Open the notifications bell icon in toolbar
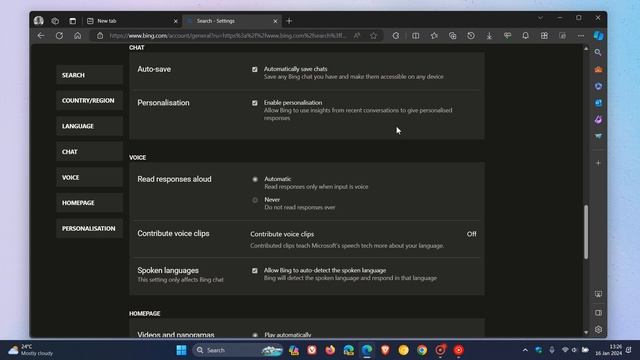640x360 pixels. point(526,36)
